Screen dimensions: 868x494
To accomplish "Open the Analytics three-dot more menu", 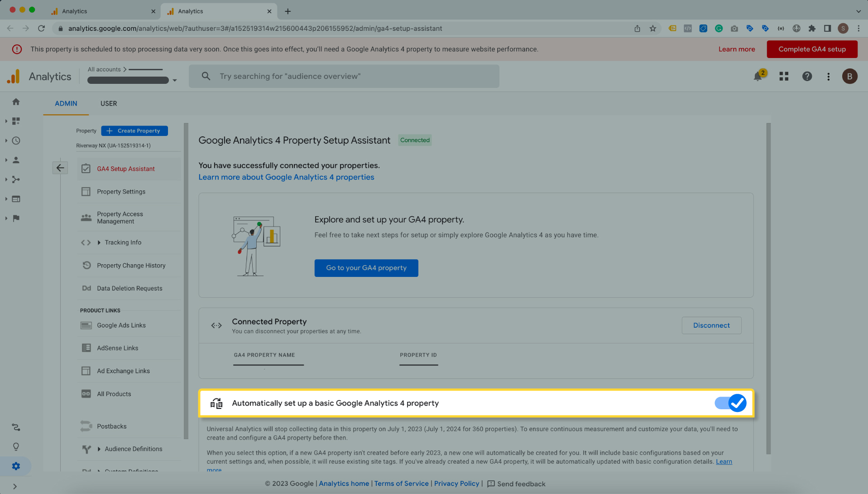I will point(828,77).
